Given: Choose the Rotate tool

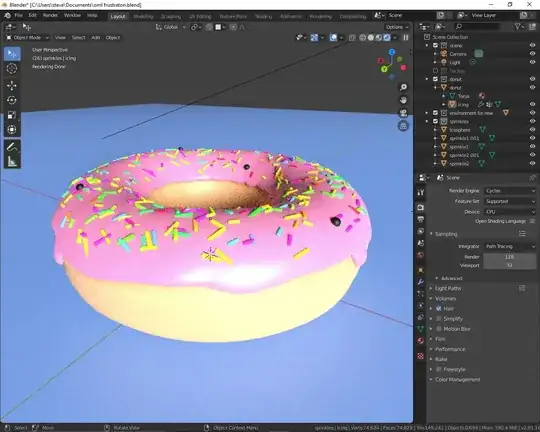Looking at the screenshot, I should click(x=12, y=100).
